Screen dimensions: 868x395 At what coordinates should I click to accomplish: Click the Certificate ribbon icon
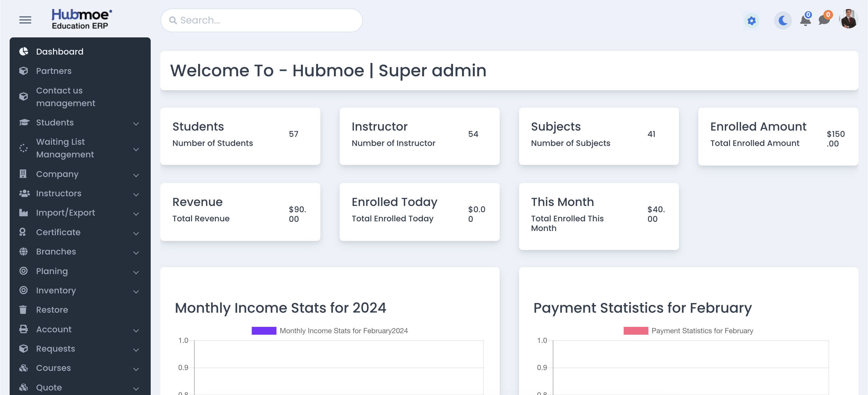coord(23,232)
